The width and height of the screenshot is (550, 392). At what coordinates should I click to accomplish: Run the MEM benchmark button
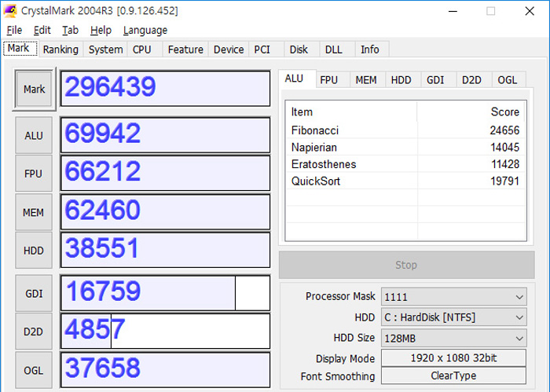click(34, 212)
